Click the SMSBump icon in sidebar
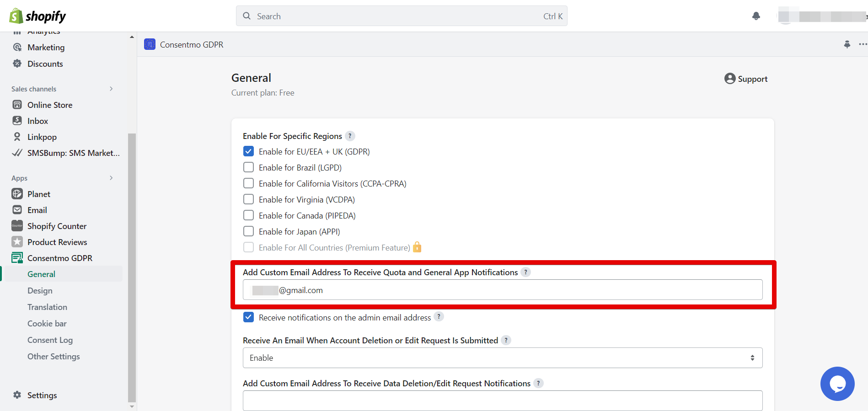Screen dimensions: 868x411 coord(17,153)
